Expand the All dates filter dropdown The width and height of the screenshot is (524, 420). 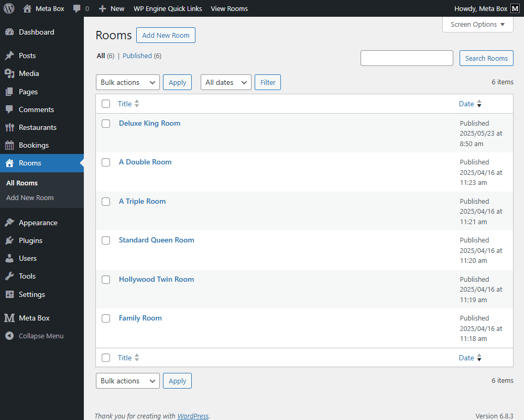tap(226, 82)
